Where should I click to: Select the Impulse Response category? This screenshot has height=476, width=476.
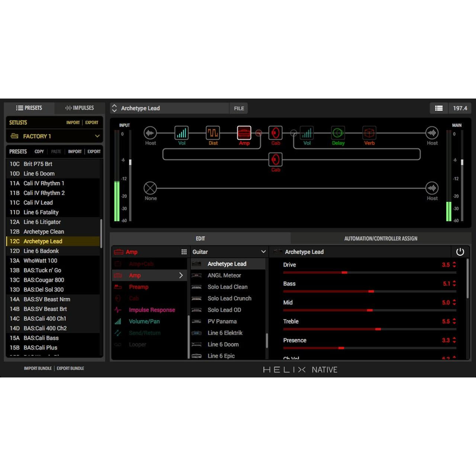pos(152,310)
